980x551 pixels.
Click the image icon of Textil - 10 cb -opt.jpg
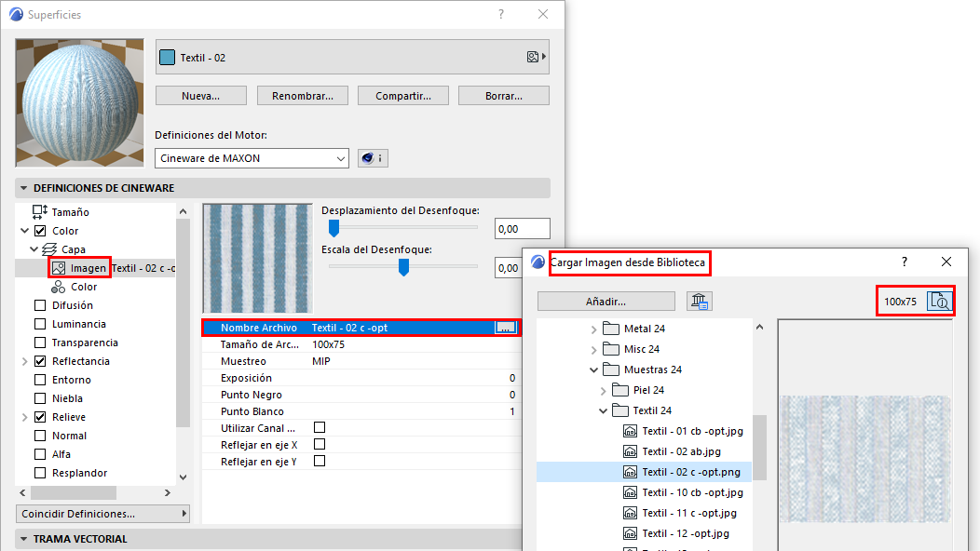(630, 492)
